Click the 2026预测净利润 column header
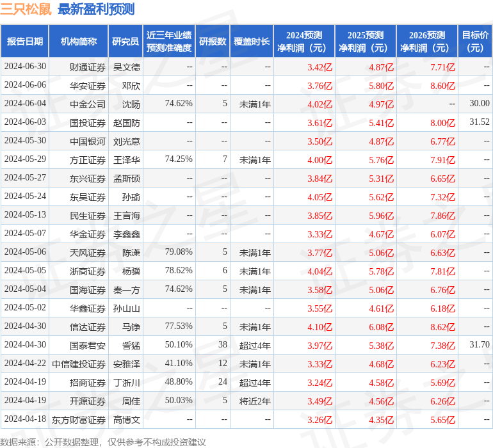The width and height of the screenshot is (493, 448). pos(427,41)
